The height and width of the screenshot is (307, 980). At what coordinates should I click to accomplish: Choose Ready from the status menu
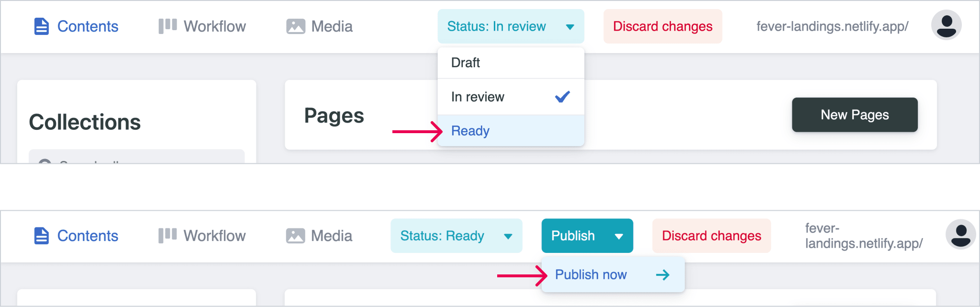point(511,131)
